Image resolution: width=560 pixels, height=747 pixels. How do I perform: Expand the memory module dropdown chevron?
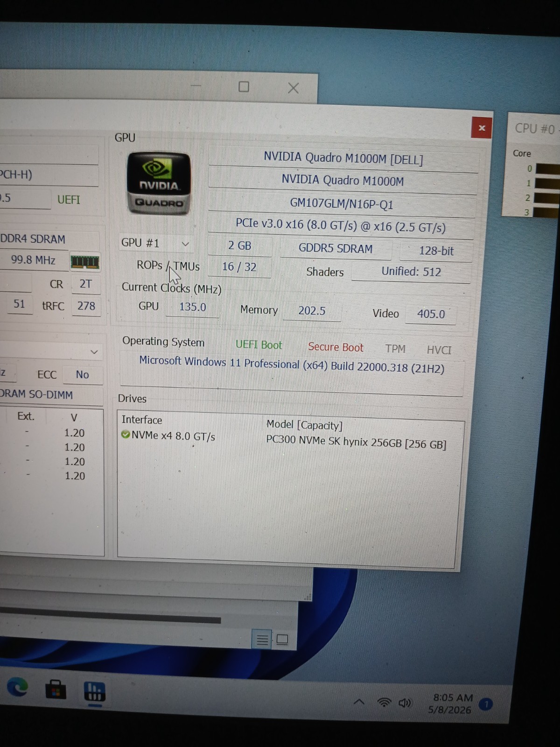coord(94,352)
